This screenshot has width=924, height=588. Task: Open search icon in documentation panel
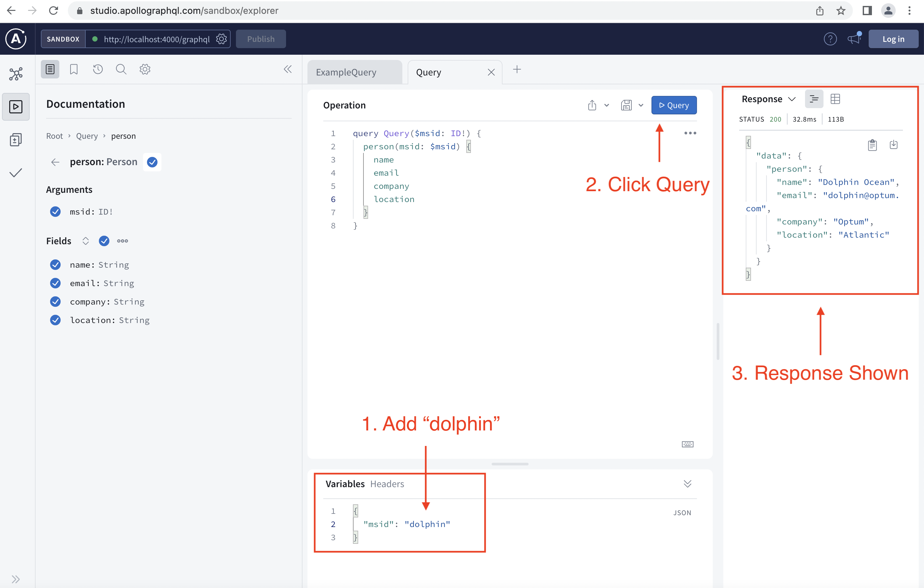point(121,69)
